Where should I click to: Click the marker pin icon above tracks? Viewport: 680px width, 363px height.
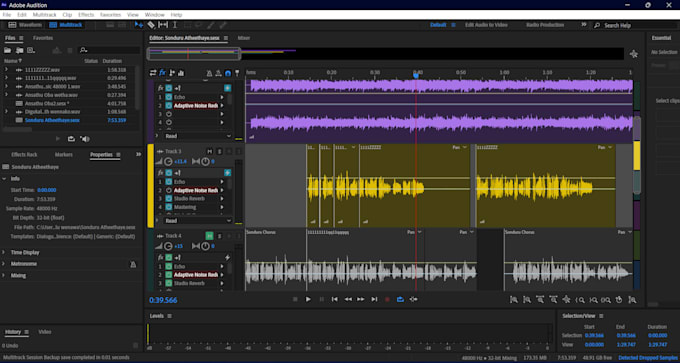237,73
